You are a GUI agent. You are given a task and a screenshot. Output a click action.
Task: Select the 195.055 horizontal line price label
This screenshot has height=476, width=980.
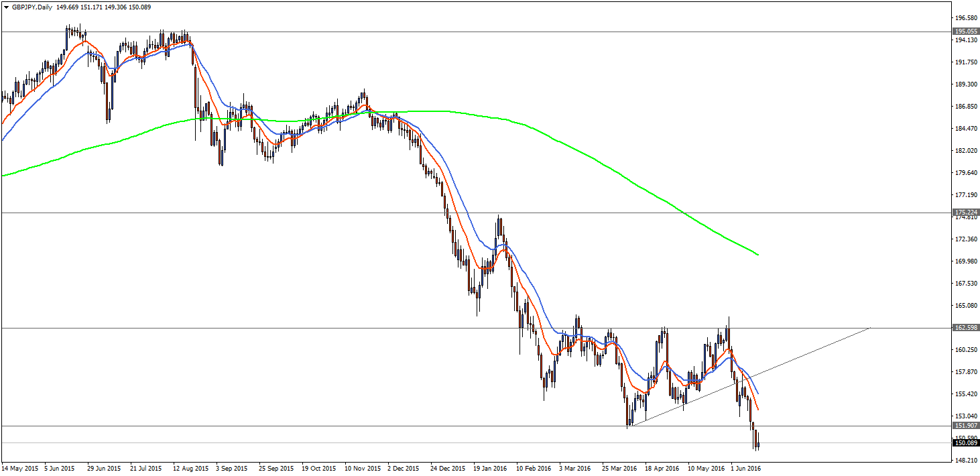pos(966,32)
